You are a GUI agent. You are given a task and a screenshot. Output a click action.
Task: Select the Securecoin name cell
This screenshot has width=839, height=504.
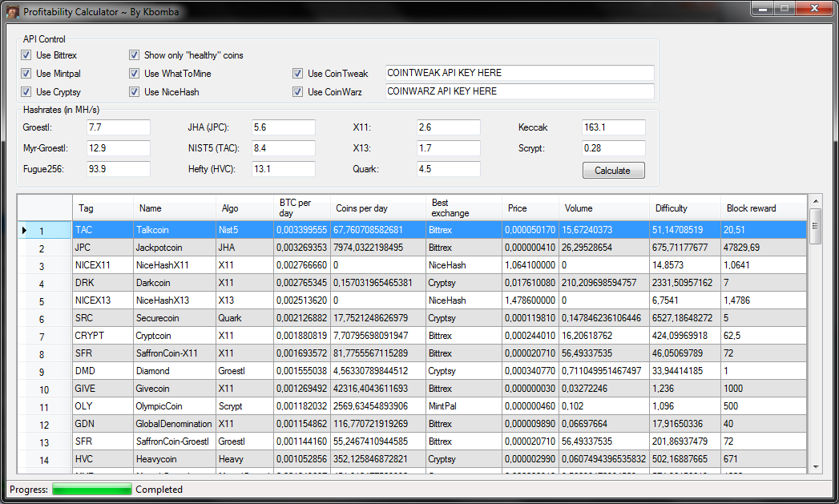pyautogui.click(x=175, y=318)
